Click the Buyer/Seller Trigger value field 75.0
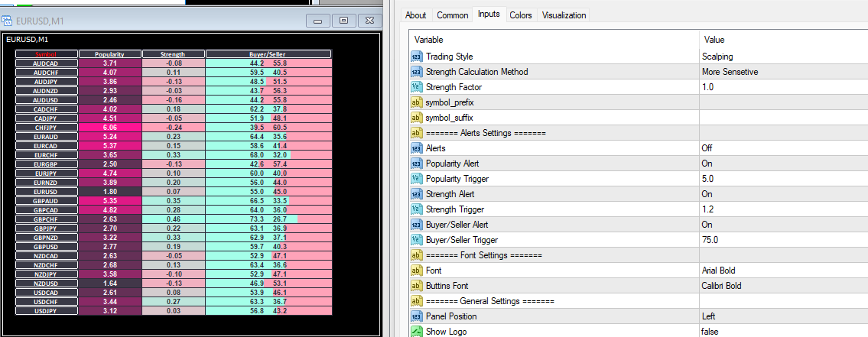The height and width of the screenshot is (337, 868). point(783,240)
